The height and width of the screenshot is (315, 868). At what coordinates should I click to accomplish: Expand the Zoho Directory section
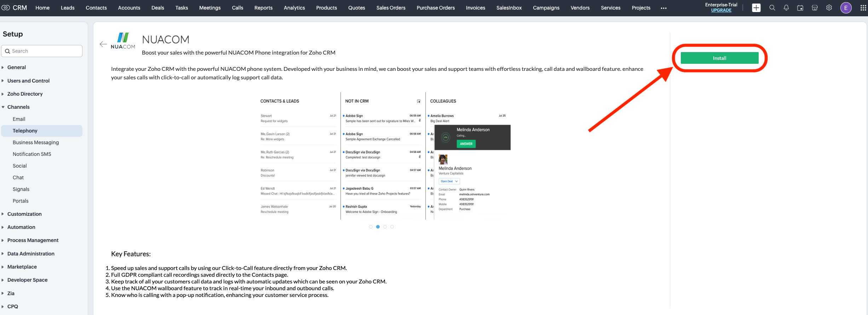(x=25, y=94)
